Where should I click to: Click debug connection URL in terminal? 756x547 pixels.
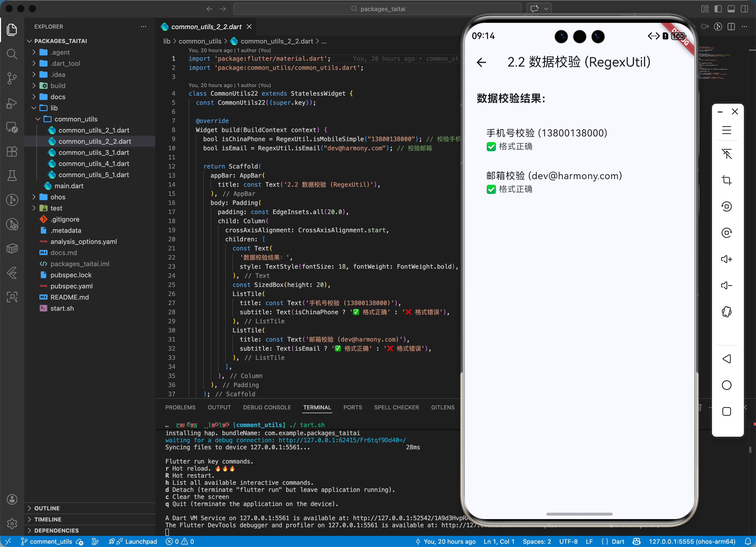pos(342,440)
